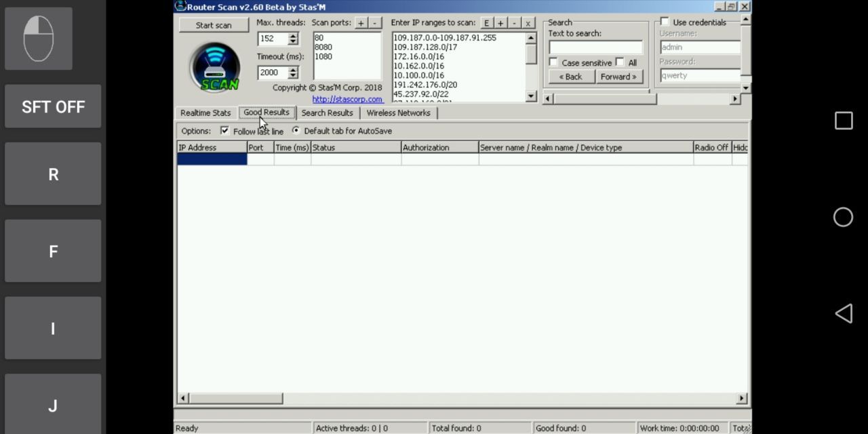Click the Timeout value 2000 field
The image size is (868, 434).
click(x=273, y=73)
